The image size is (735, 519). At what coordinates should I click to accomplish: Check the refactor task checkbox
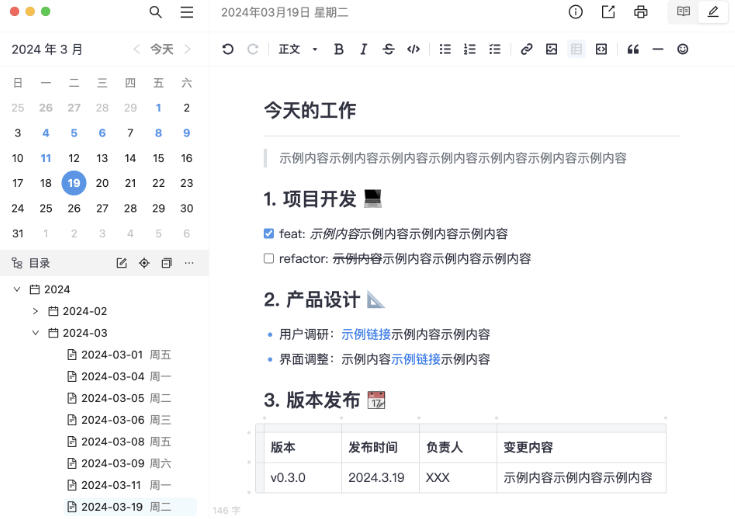[269, 258]
